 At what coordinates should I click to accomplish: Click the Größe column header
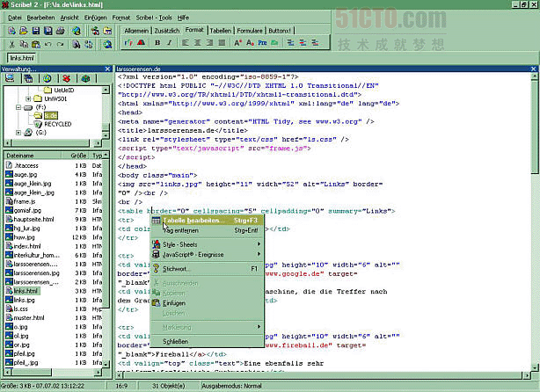[76, 156]
